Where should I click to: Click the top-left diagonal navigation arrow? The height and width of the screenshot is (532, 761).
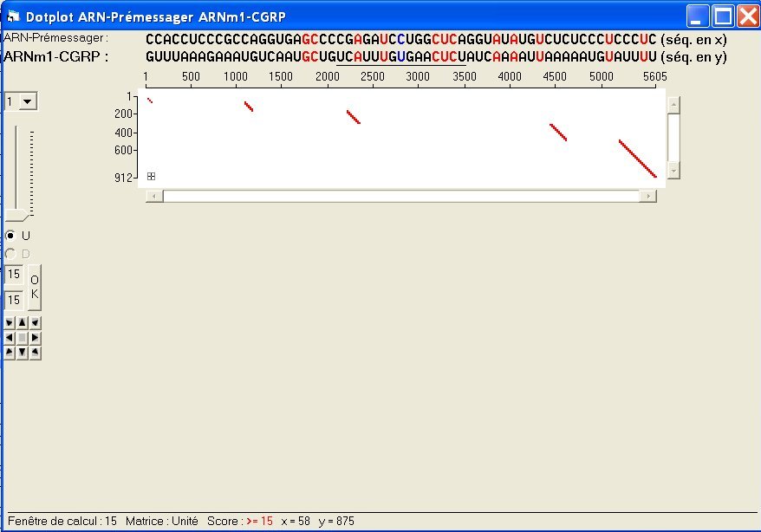coord(8,321)
